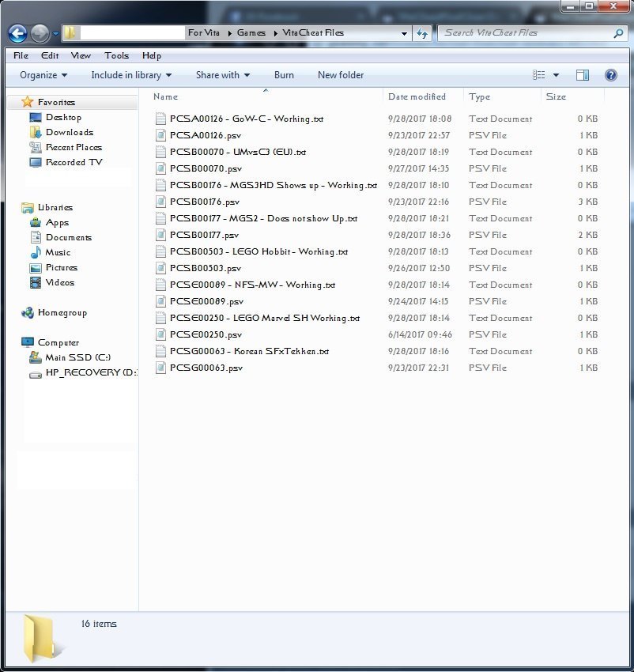
Task: Open the Apps library
Action: tap(57, 222)
